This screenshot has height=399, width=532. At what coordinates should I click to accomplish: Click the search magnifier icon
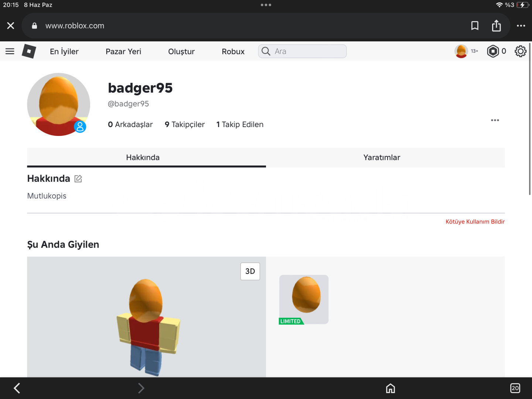pyautogui.click(x=266, y=51)
